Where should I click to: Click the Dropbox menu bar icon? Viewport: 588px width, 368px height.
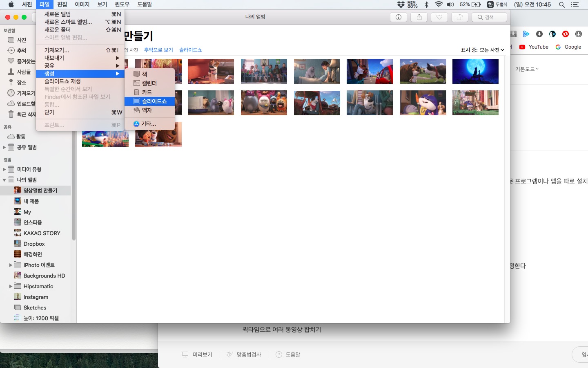pos(401,4)
